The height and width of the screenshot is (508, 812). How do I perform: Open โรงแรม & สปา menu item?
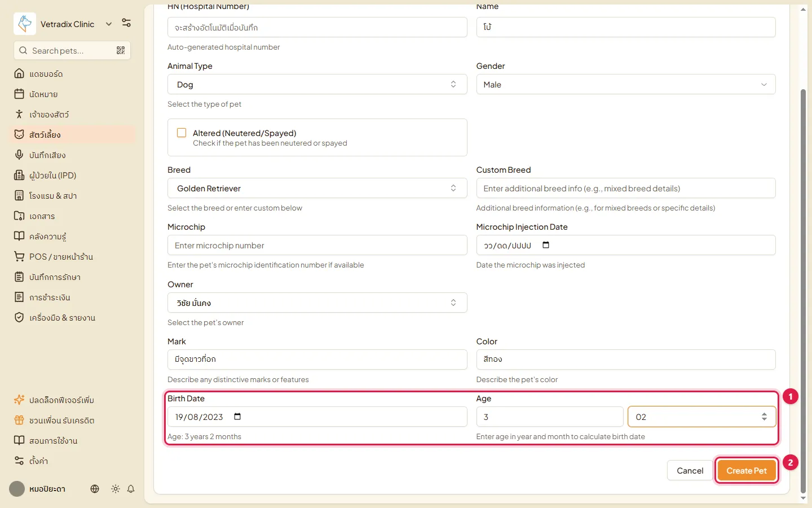[x=72, y=196]
